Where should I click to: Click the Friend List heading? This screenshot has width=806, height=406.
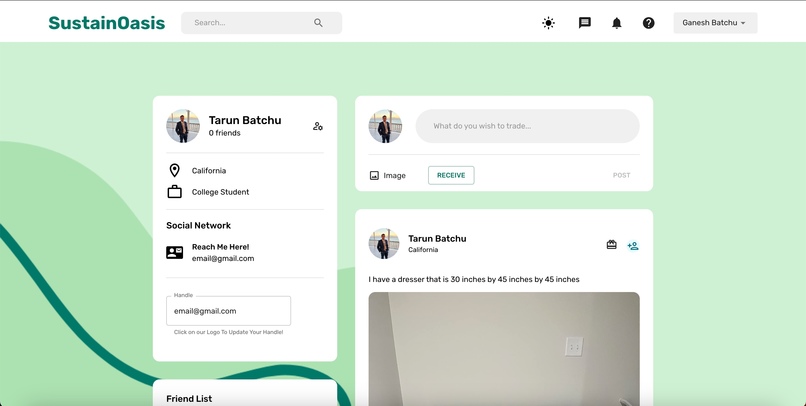click(x=189, y=399)
